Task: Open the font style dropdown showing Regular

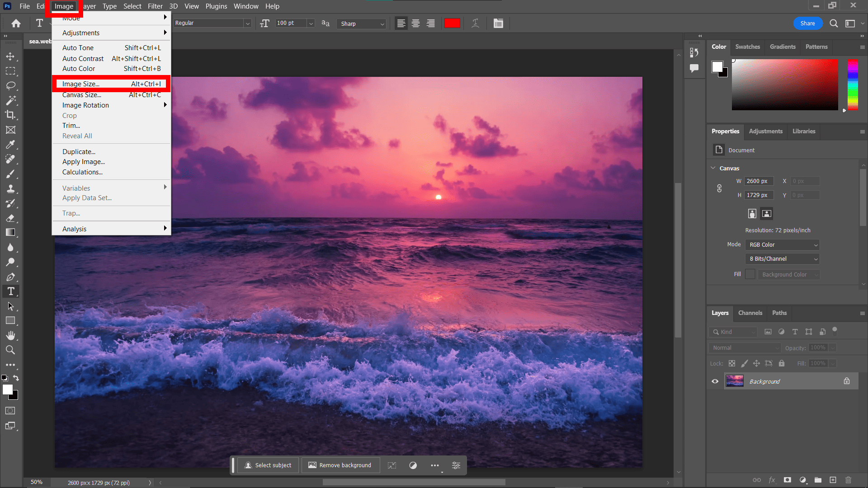Action: pyautogui.click(x=212, y=23)
